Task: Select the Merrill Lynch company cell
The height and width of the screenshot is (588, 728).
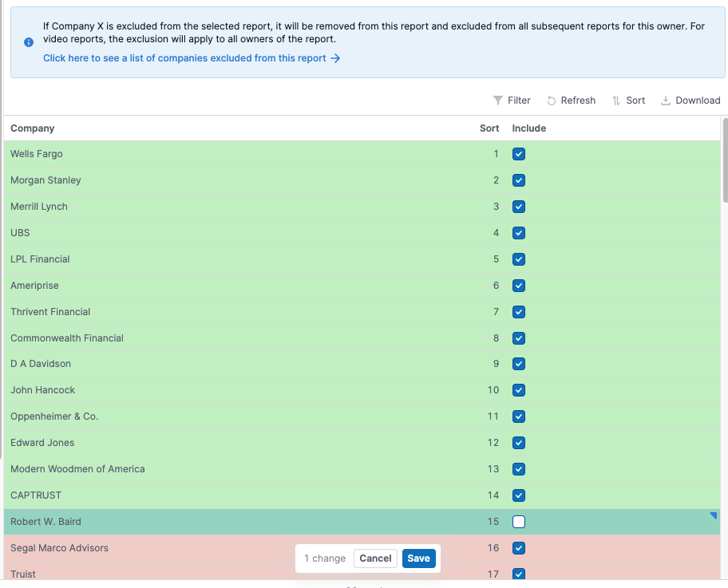Action: tap(39, 207)
